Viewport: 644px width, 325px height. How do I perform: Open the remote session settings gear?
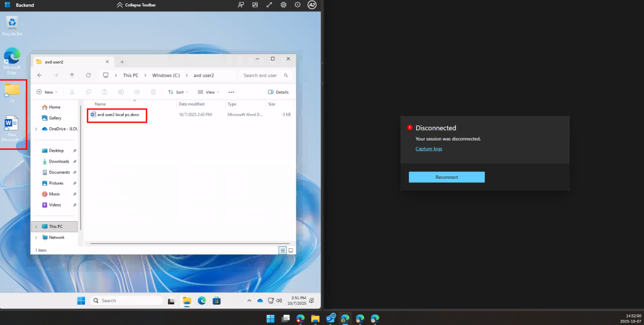[x=284, y=5]
